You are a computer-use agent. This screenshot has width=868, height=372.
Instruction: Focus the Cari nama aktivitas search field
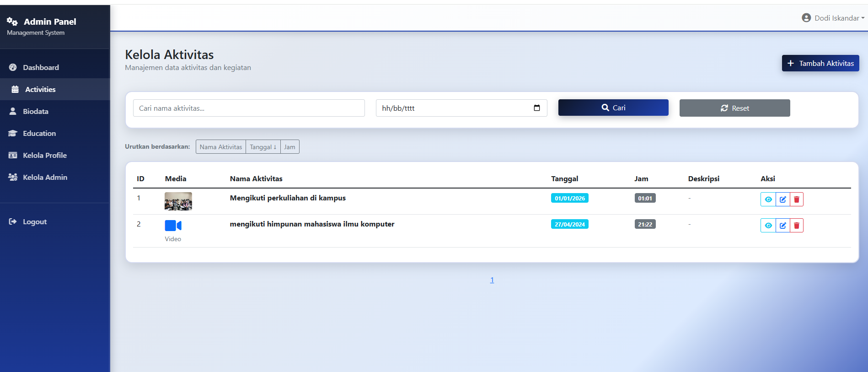tap(249, 108)
